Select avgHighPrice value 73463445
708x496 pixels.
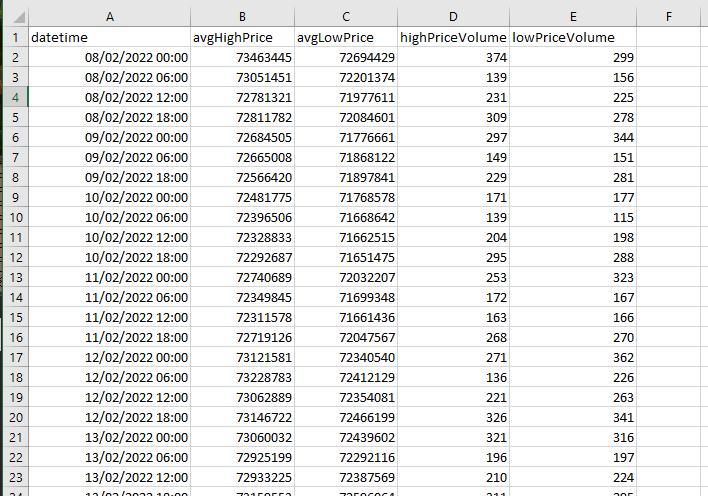coord(242,57)
